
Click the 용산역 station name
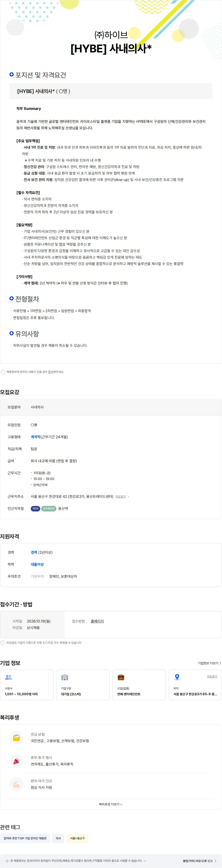click(63, 508)
